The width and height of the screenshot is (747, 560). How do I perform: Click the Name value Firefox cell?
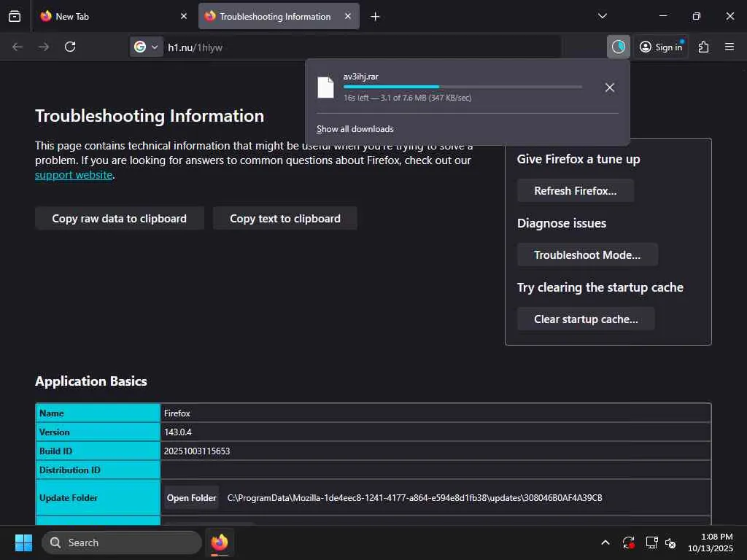coord(436,413)
